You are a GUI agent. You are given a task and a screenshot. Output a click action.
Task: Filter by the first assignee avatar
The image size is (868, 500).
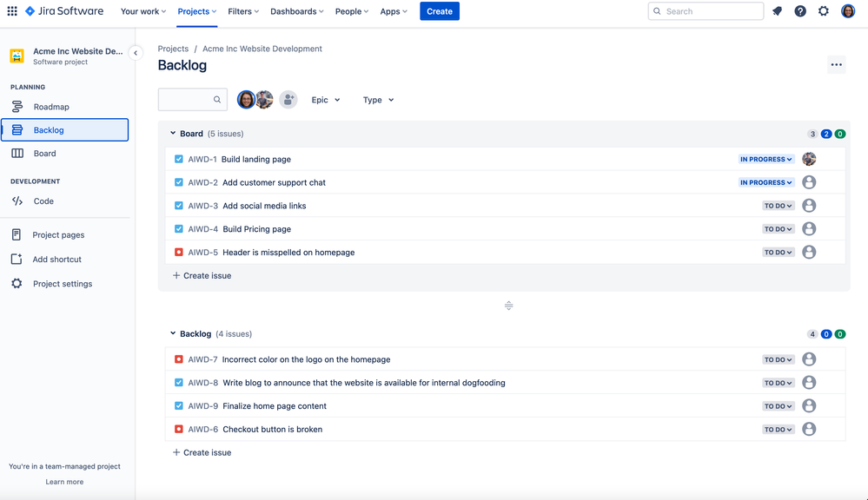[246, 100]
